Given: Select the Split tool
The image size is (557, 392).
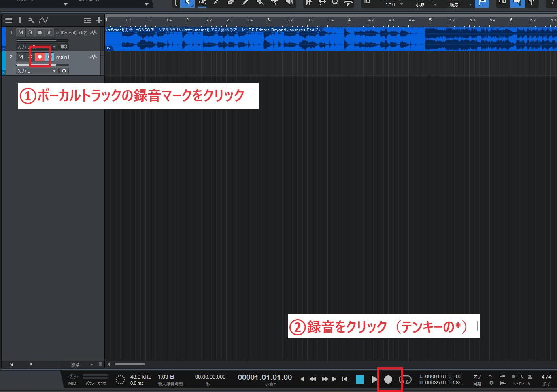Looking at the screenshot, I should 216,4.
